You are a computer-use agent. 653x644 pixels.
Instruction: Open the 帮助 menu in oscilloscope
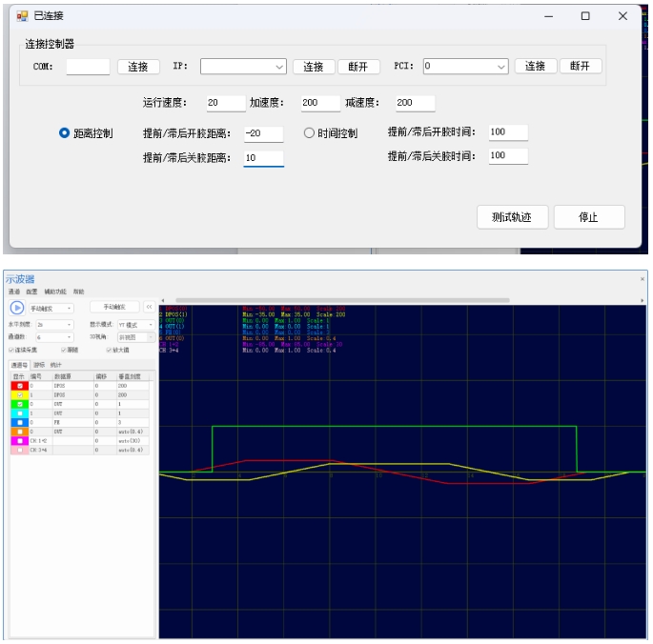(79, 292)
